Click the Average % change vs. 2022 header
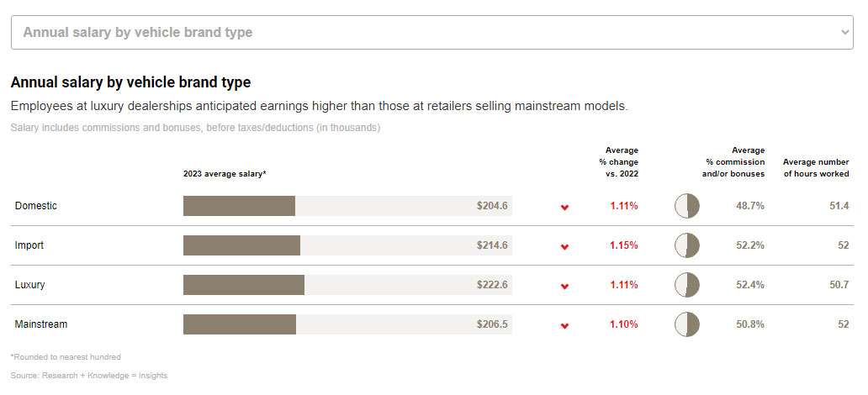868x395 pixels. pyautogui.click(x=618, y=162)
